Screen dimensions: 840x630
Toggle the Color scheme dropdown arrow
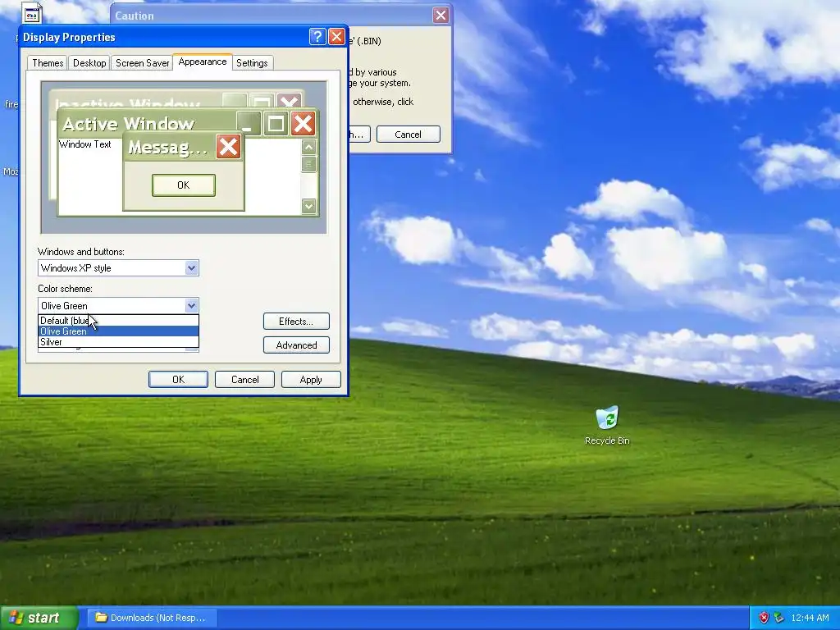[x=192, y=305]
